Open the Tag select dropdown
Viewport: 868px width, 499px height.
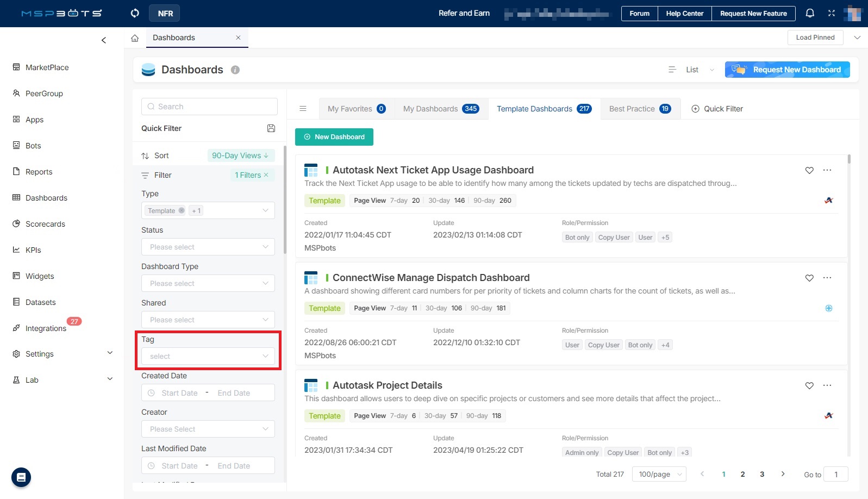point(208,356)
